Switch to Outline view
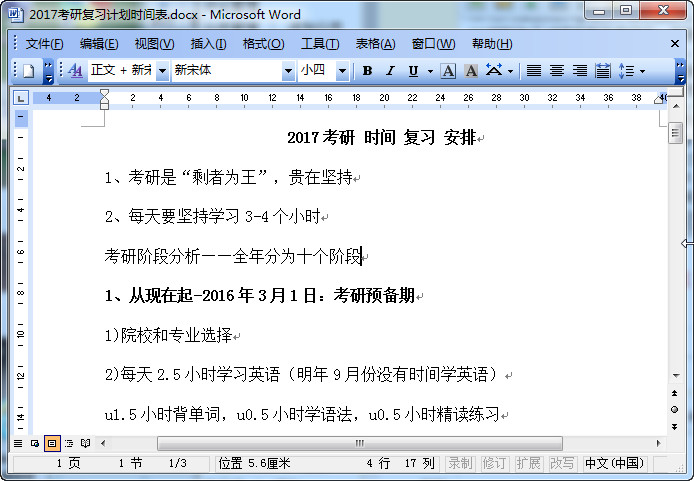 tap(69, 443)
